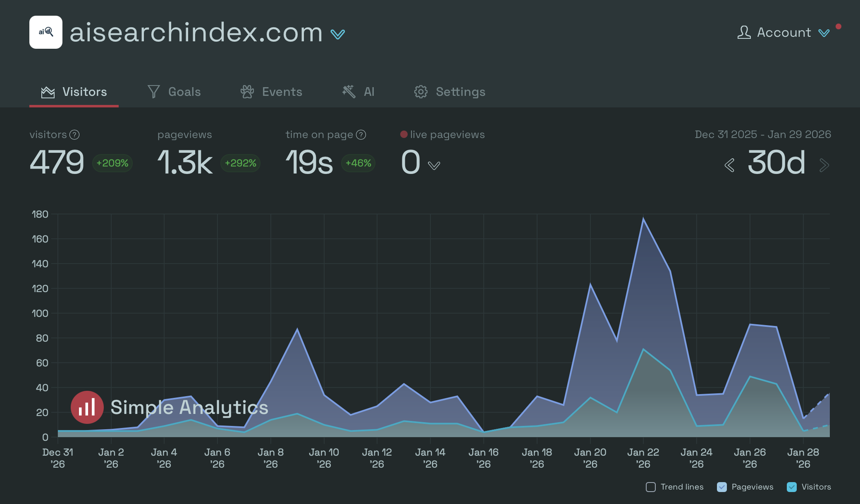860x504 pixels.
Task: Click the visitors help question mark
Action: 74,134
